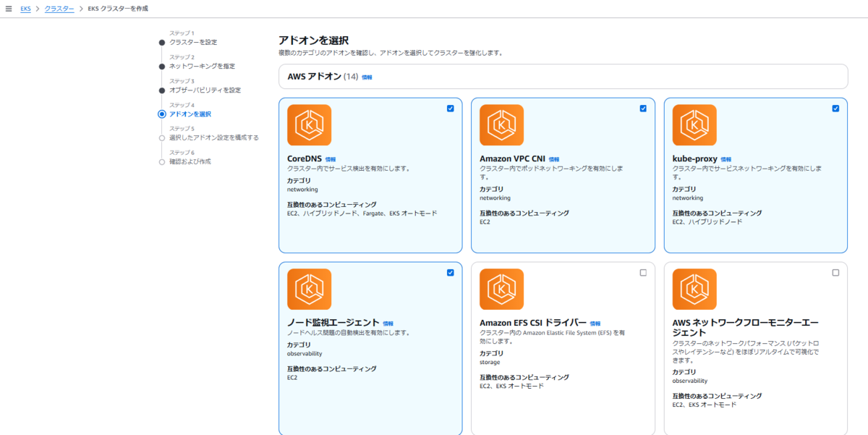Click the storage category value

(490, 362)
